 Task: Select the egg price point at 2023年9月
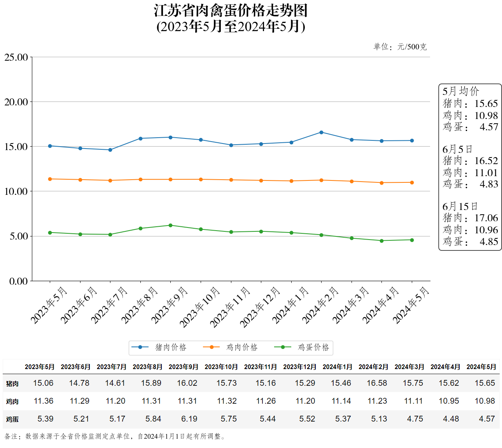pos(170,225)
